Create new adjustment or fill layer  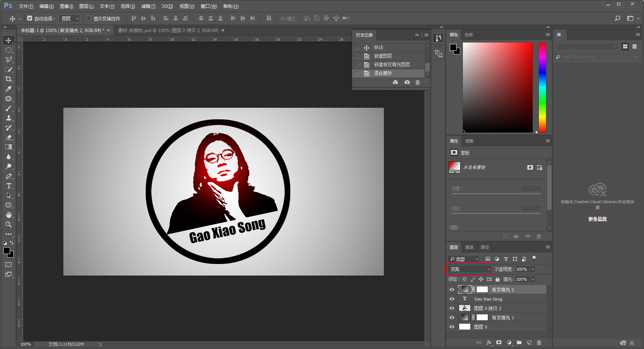(509, 343)
